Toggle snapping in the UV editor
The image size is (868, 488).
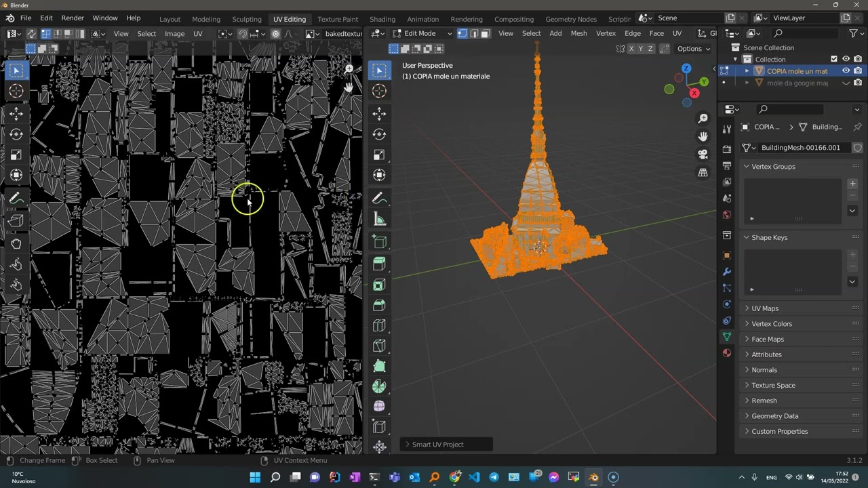point(243,33)
